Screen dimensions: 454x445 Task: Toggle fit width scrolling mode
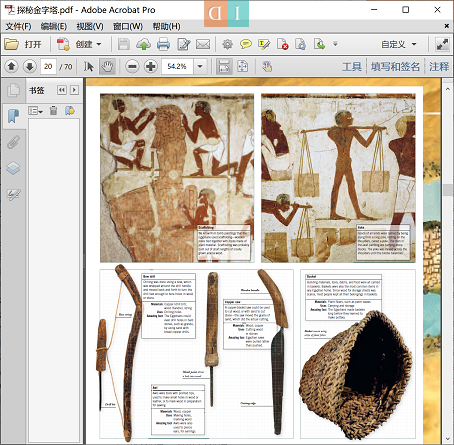(x=224, y=67)
